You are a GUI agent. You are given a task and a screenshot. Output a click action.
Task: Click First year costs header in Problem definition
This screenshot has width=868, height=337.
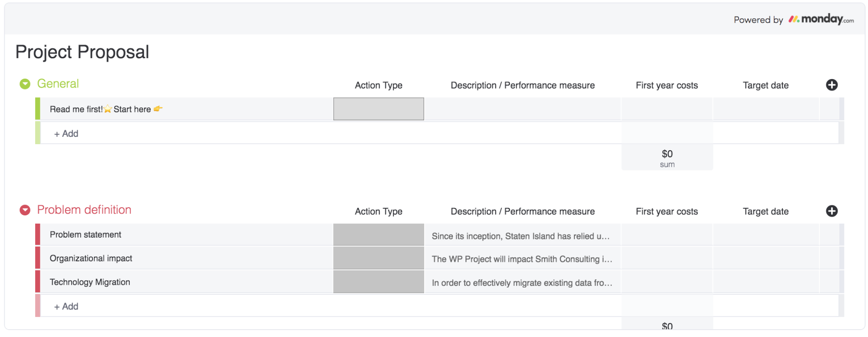point(667,211)
